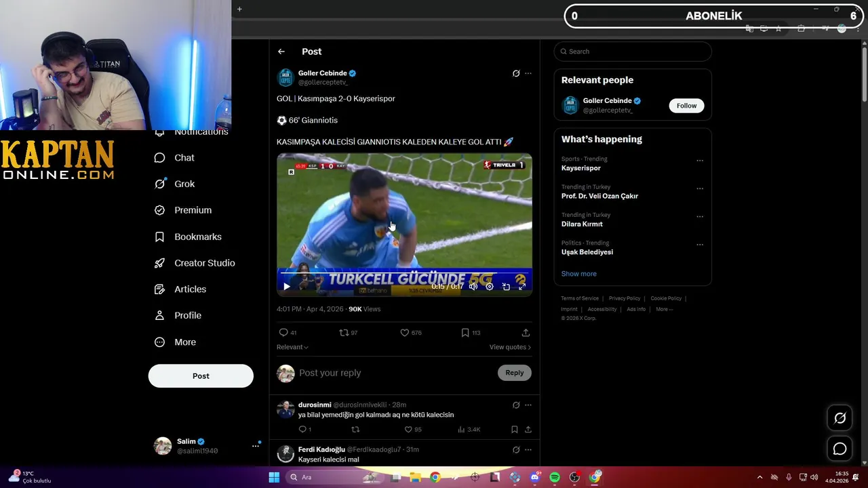The width and height of the screenshot is (868, 488).
Task: Share the main post
Action: (526, 333)
